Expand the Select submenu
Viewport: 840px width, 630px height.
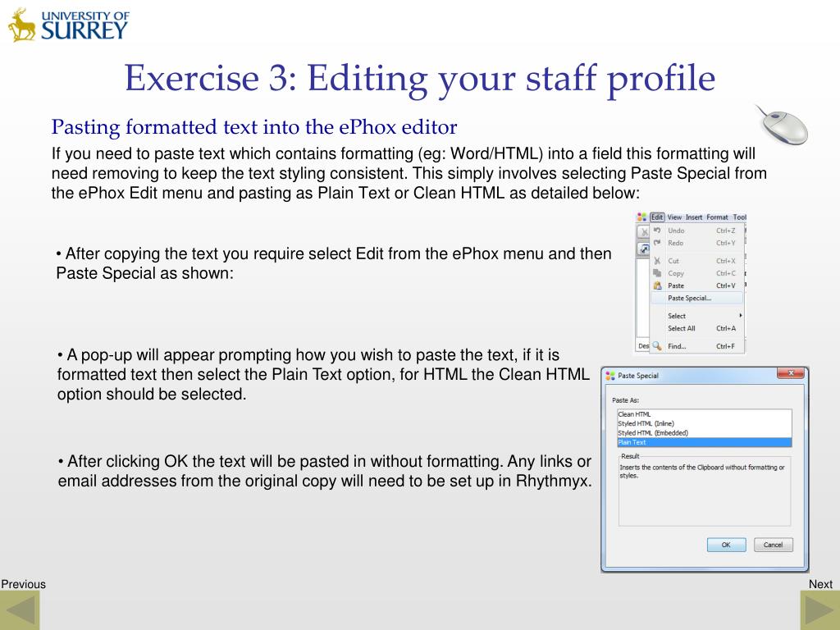[x=697, y=316]
